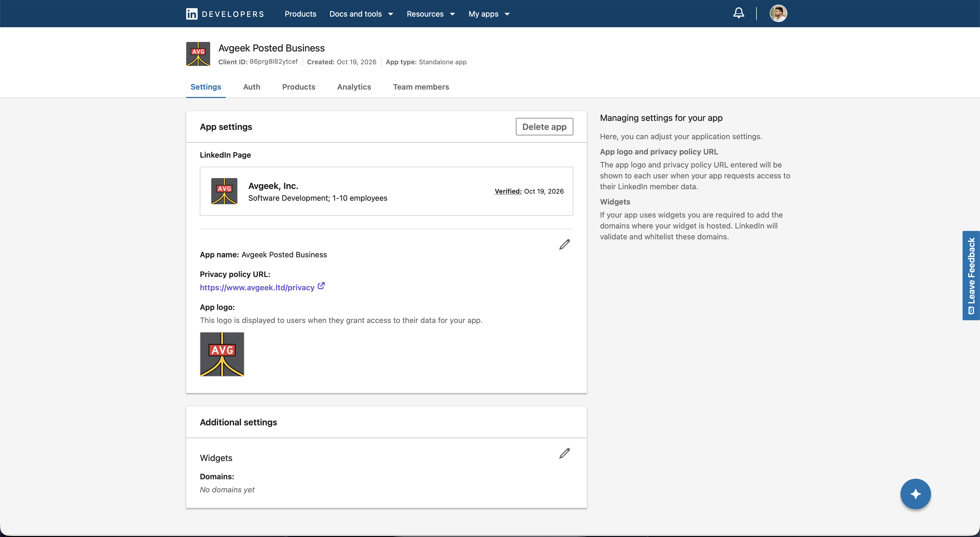Click the app logo beside the Avgeek Posted Business title

(x=198, y=54)
